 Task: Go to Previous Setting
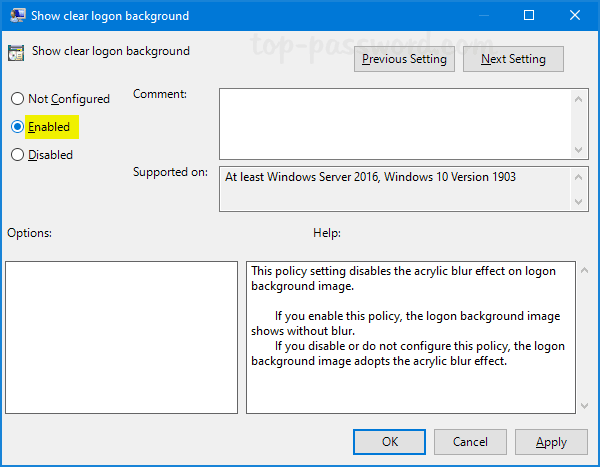(404, 59)
